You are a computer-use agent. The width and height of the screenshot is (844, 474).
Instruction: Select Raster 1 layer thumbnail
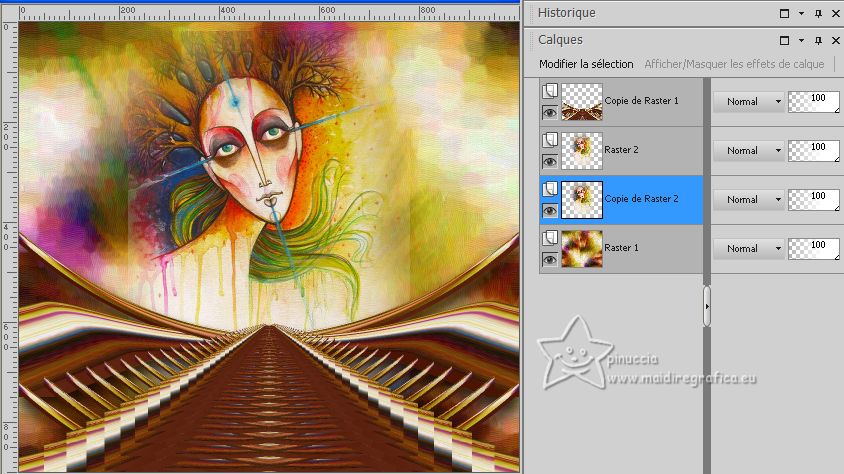pyautogui.click(x=582, y=249)
